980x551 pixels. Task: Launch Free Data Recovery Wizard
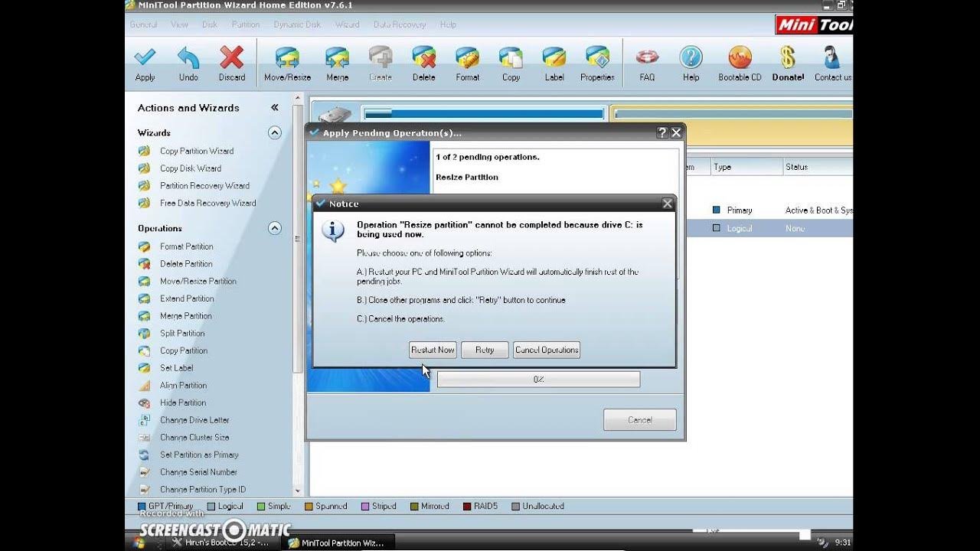pyautogui.click(x=207, y=204)
